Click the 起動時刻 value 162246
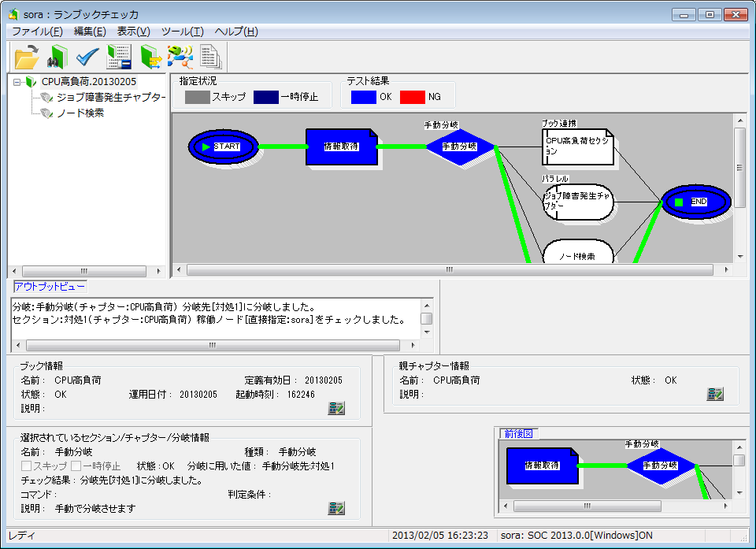 point(301,395)
